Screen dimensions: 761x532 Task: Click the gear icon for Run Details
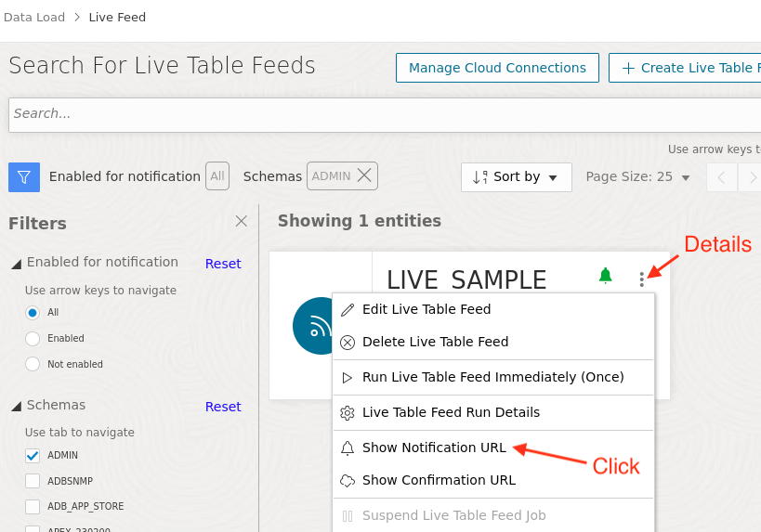pos(348,413)
